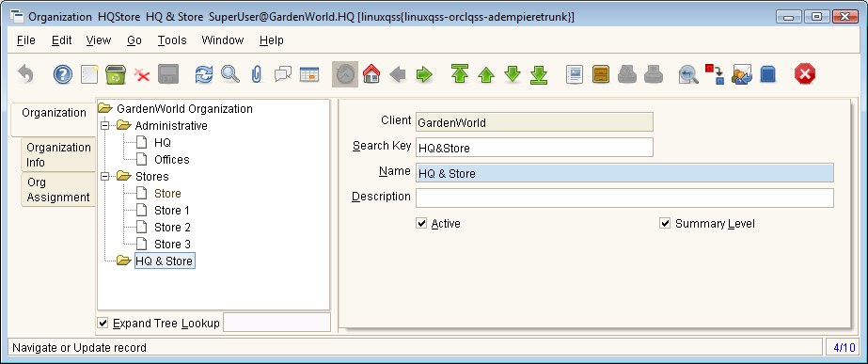Click the gray left arrow parent record icon
Image resolution: width=868 pixels, height=364 pixels.
tap(398, 74)
